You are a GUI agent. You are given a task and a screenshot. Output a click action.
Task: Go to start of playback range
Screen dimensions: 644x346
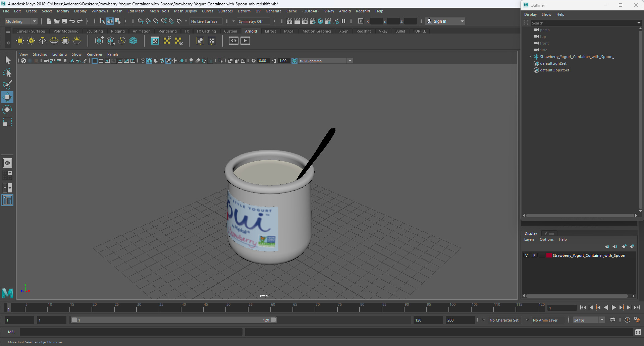click(583, 307)
